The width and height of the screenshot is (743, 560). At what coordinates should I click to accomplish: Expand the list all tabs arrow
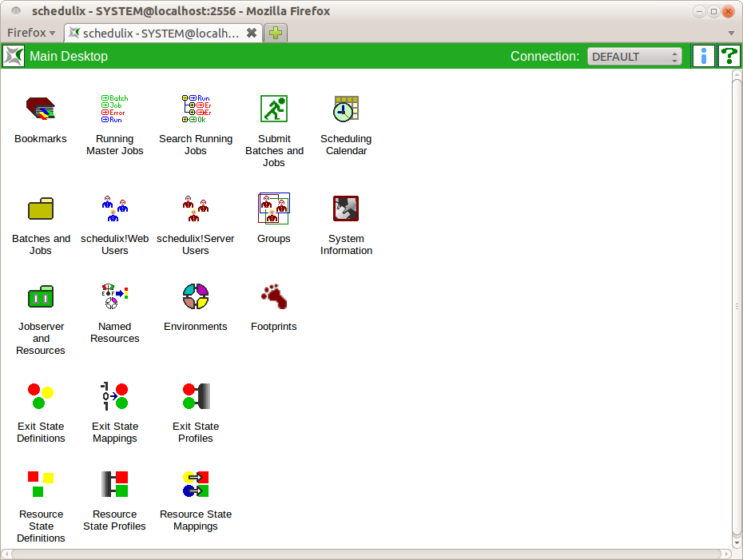coord(731,33)
